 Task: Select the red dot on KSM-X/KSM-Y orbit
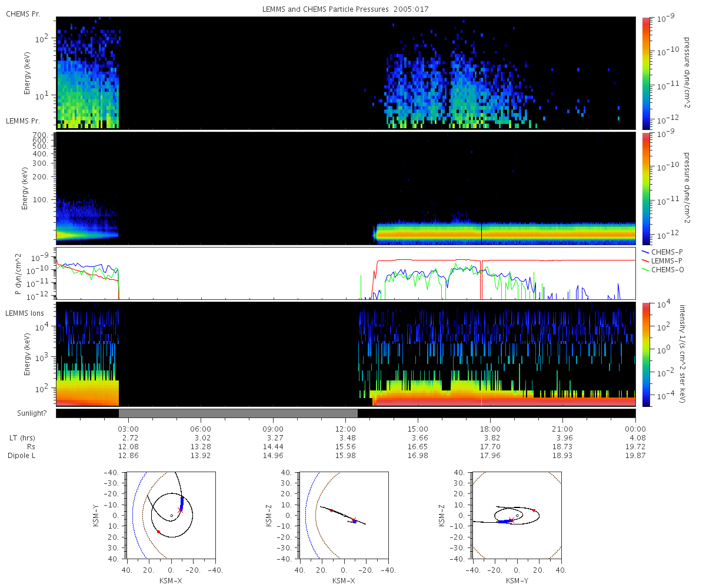(158, 532)
